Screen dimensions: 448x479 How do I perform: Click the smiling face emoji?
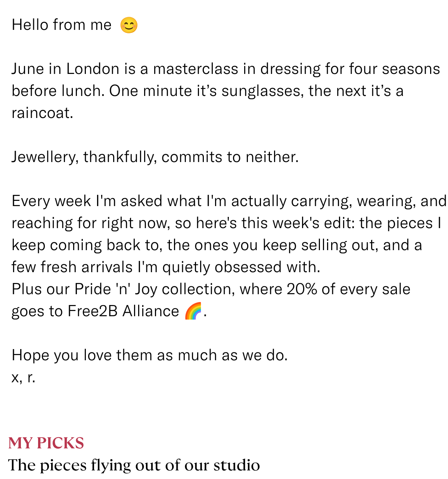click(x=129, y=25)
